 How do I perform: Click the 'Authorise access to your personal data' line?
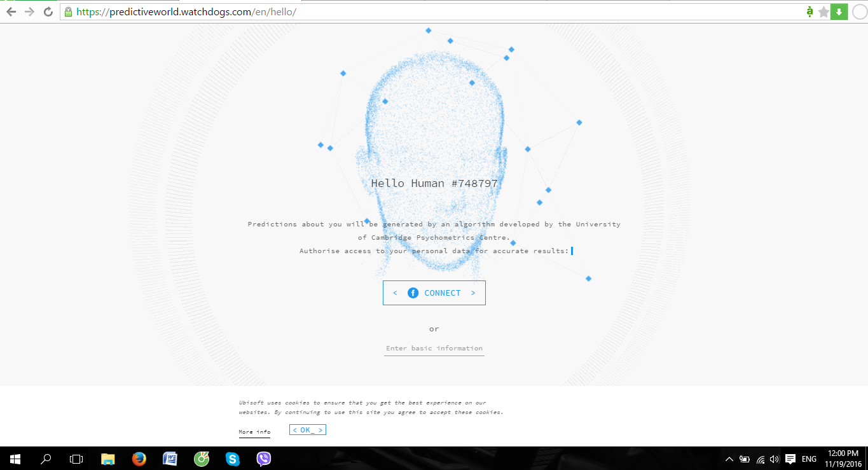coord(434,251)
